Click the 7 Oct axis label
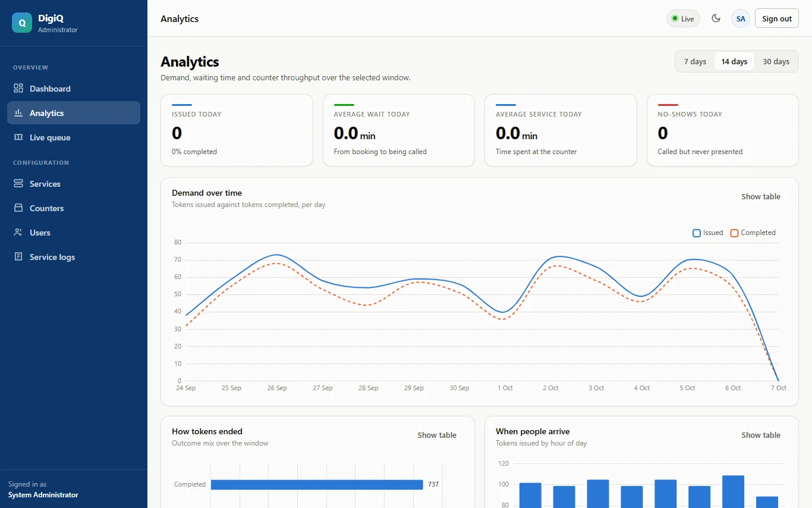812x508 pixels. tap(779, 388)
